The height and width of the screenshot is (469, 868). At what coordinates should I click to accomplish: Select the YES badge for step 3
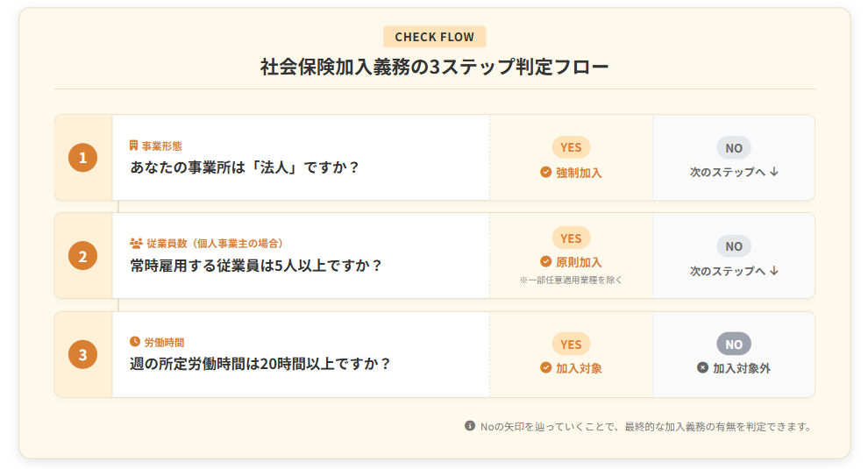coord(571,345)
